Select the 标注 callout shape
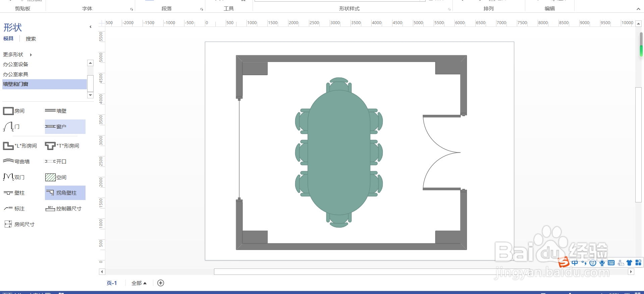Image resolution: width=644 pixels, height=294 pixels. coord(14,208)
